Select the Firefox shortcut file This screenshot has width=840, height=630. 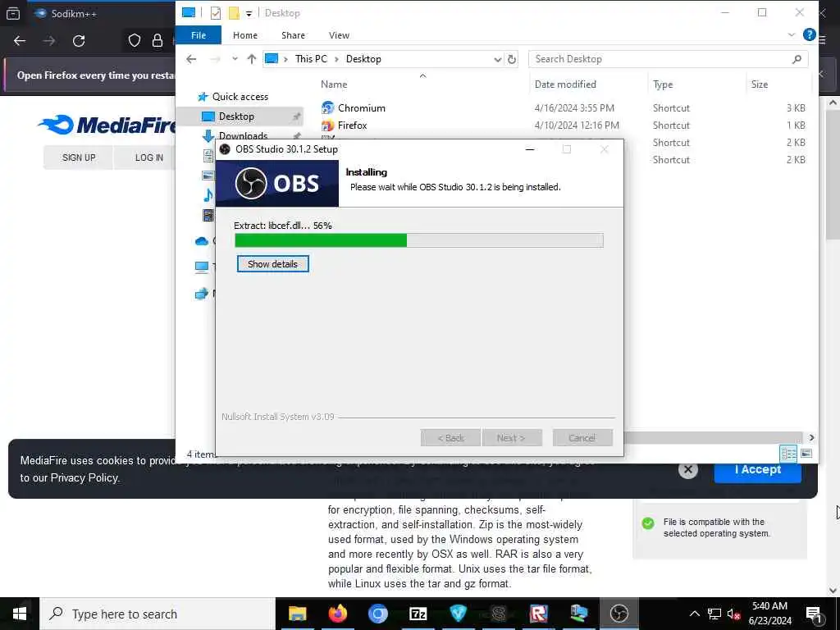352,125
